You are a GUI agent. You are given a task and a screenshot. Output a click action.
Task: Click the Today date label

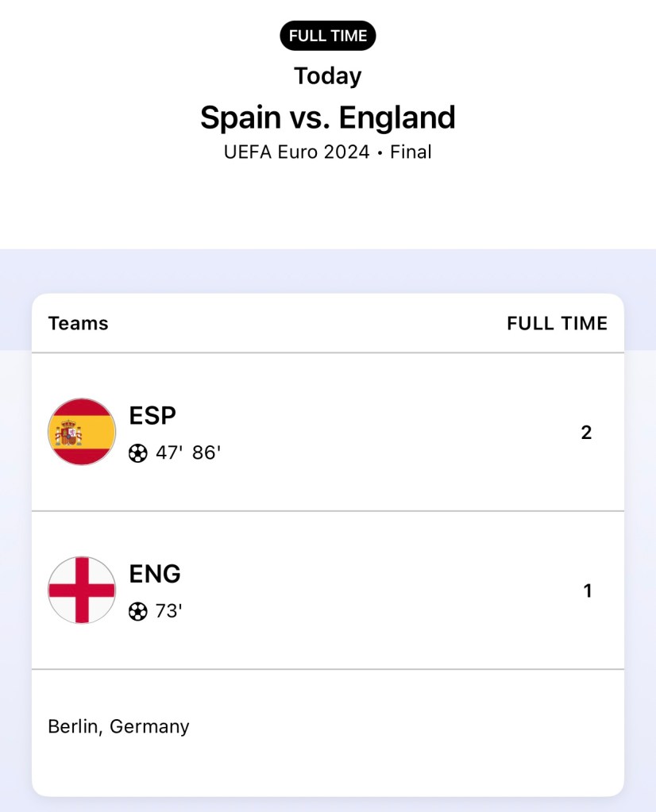(328, 76)
